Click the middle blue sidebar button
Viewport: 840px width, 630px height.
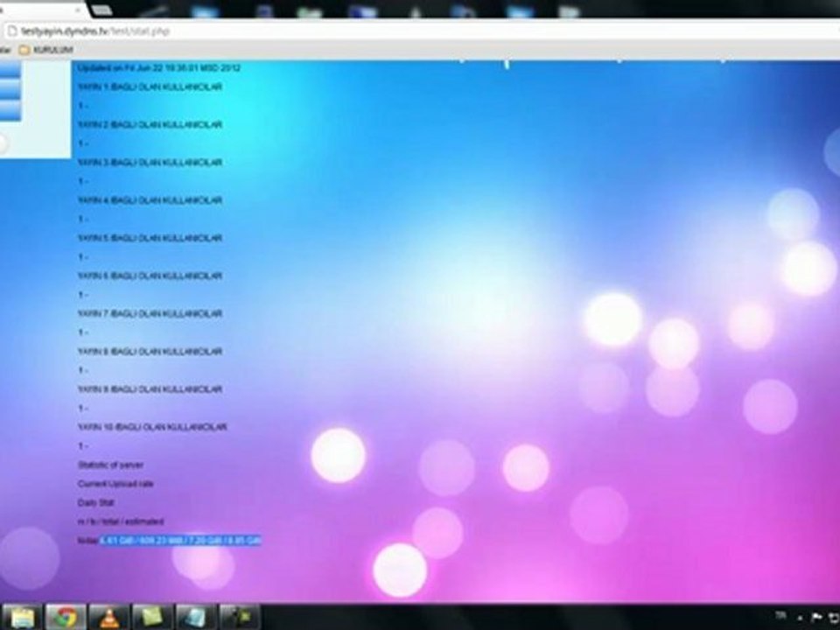pyautogui.click(x=10, y=90)
